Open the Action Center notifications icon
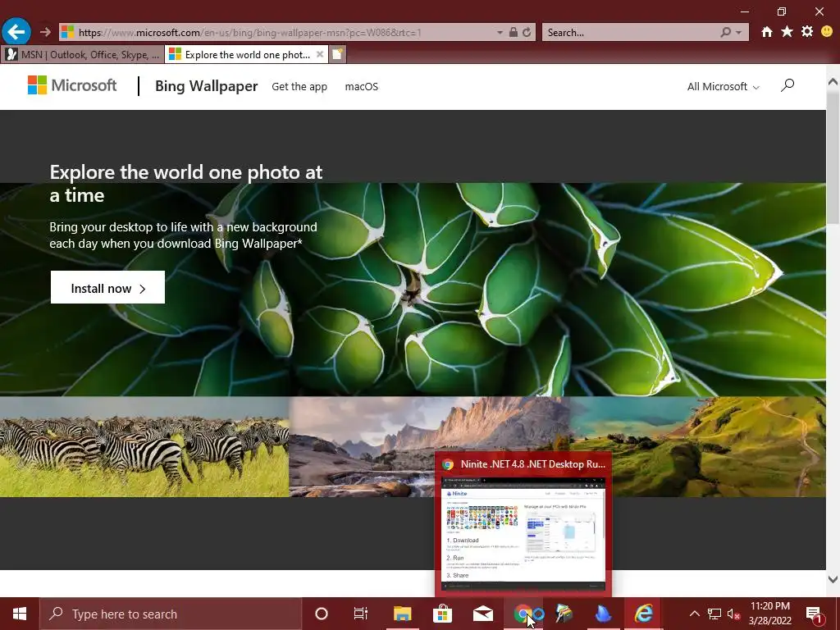 click(x=814, y=614)
